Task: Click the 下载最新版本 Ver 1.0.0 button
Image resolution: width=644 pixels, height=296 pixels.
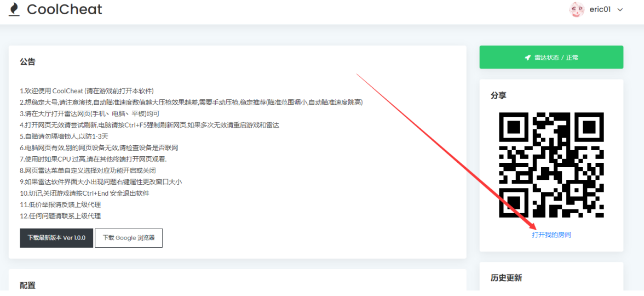Action: 56,238
